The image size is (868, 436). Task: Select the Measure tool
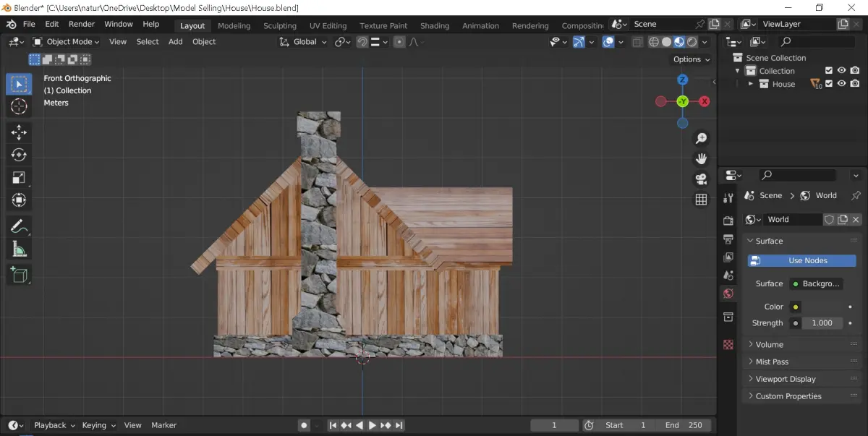click(19, 250)
